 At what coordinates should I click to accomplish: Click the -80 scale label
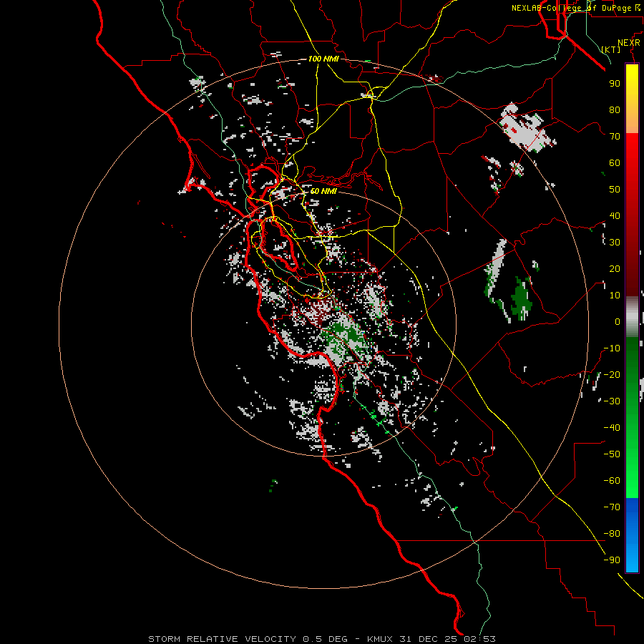[x=612, y=534]
